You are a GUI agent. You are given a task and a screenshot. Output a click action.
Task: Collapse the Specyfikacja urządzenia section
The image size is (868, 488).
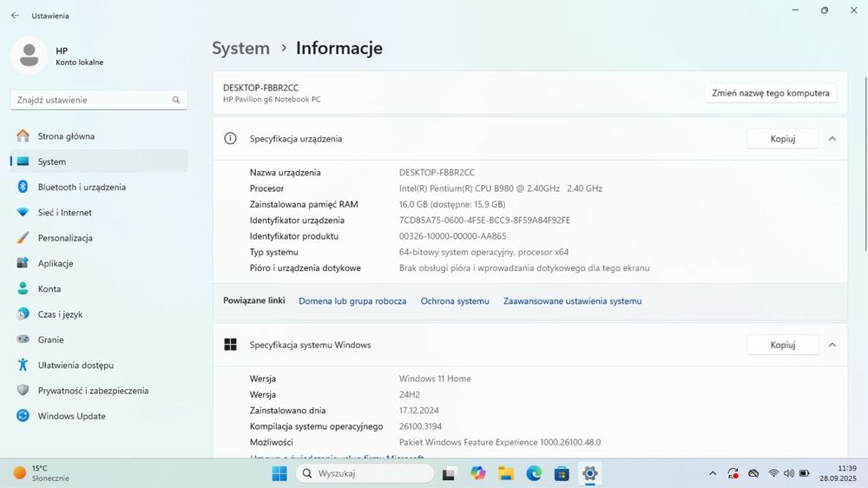[832, 138]
